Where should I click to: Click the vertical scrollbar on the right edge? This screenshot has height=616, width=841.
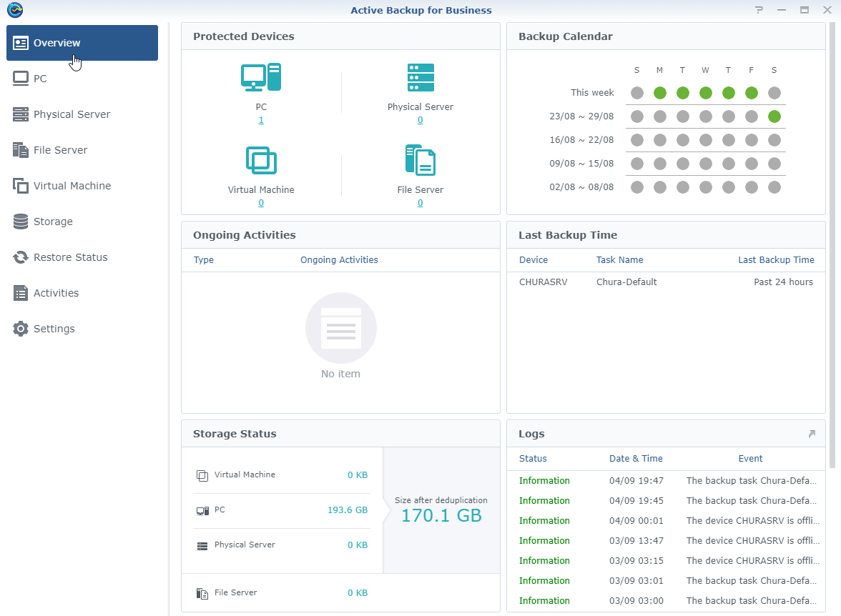tap(832, 243)
